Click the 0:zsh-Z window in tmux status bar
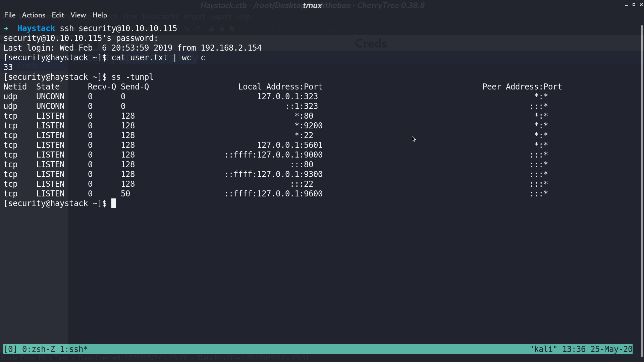Image resolution: width=644 pixels, height=362 pixels. (x=39, y=349)
